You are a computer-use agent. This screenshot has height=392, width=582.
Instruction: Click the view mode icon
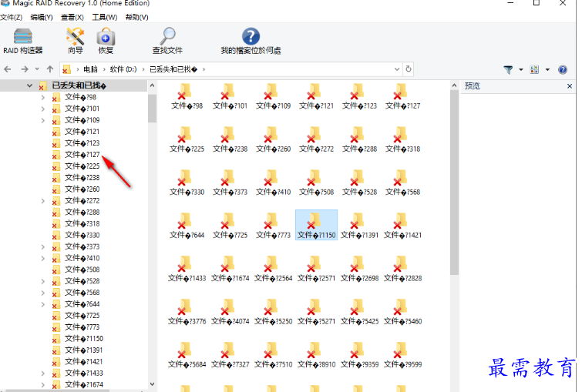pos(534,69)
